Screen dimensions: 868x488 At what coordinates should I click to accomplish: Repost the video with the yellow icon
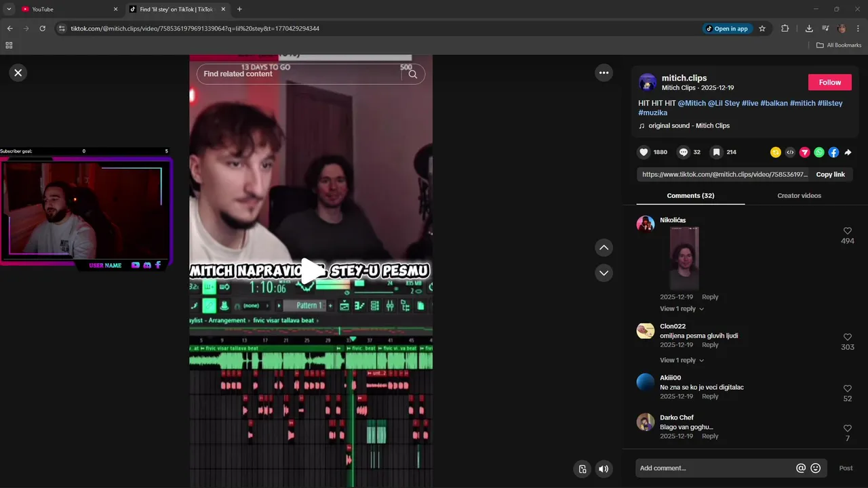[776, 152]
